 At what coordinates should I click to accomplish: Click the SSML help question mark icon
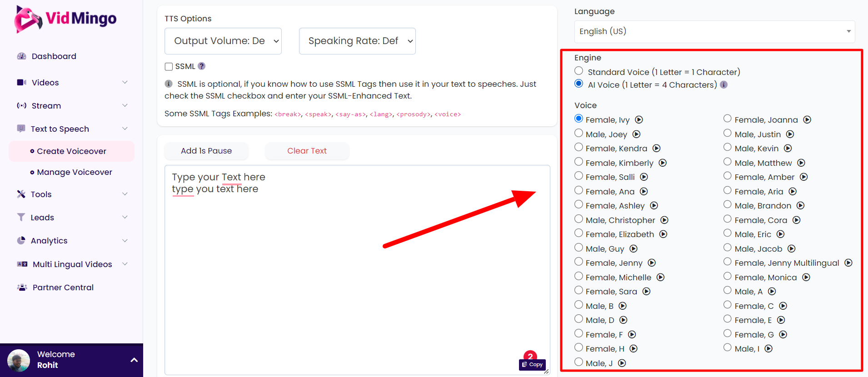(202, 66)
